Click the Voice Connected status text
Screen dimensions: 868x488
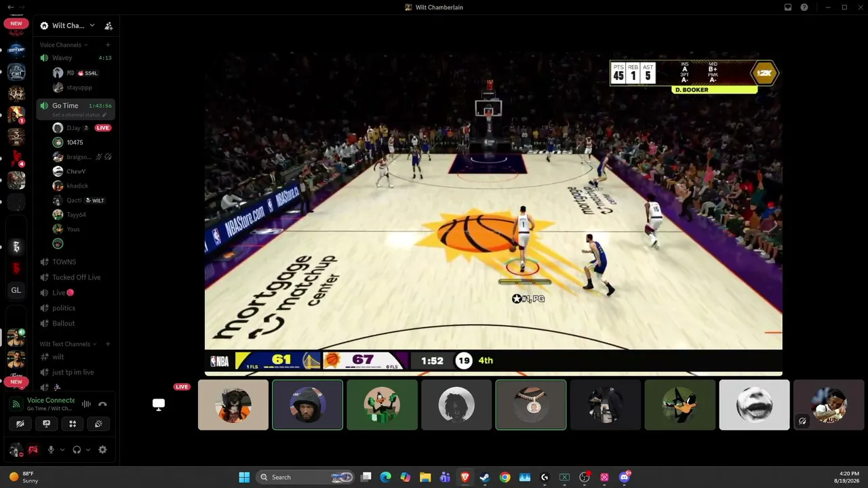click(x=51, y=401)
